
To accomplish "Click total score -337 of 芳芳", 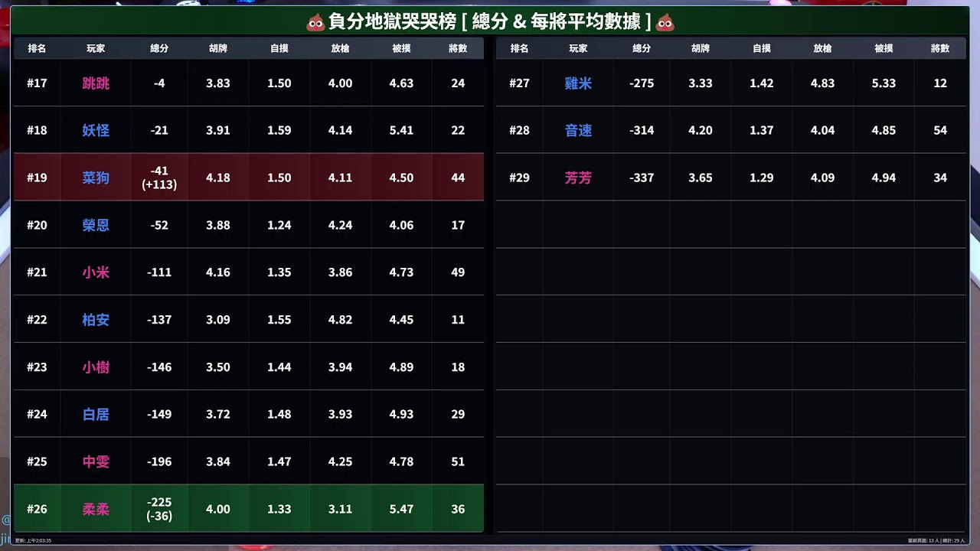I will tap(642, 178).
